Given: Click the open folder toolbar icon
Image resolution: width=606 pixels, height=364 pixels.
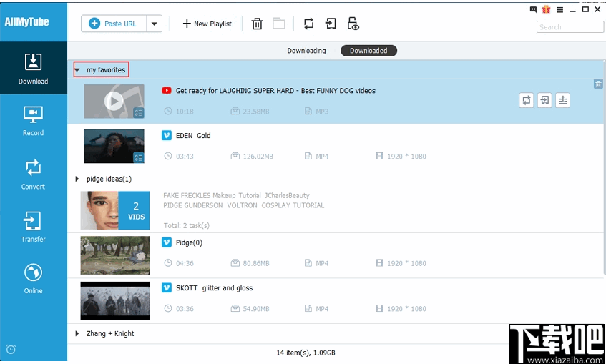Looking at the screenshot, I should pos(278,24).
